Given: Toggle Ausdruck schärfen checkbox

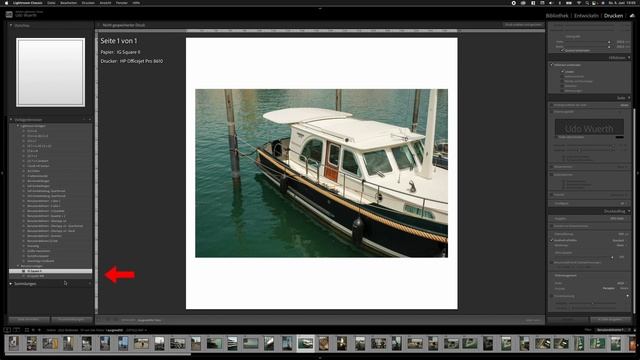Looking at the screenshot, I should point(552,240).
